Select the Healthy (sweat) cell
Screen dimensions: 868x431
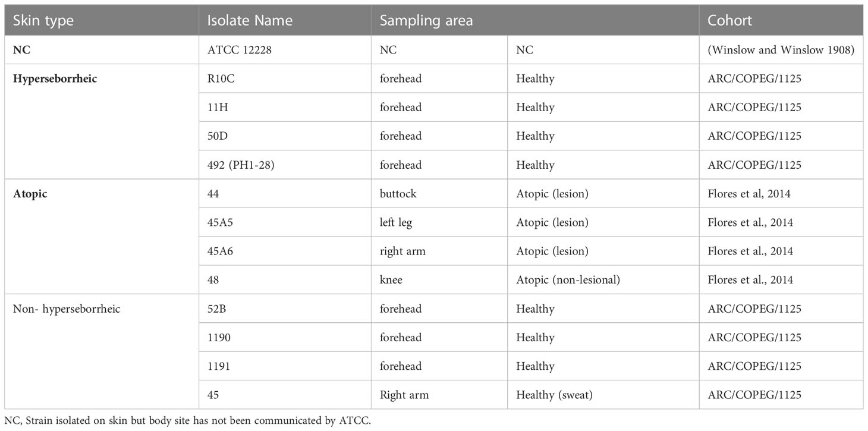603,395
